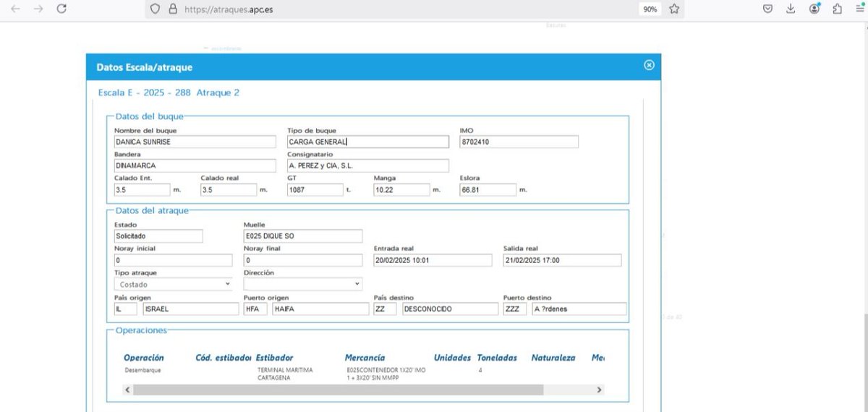
Task: Click the Toneladas column header
Action: click(x=498, y=358)
